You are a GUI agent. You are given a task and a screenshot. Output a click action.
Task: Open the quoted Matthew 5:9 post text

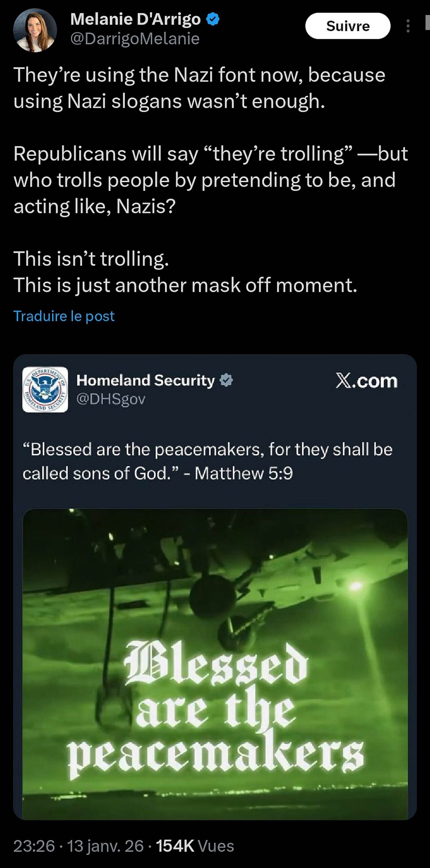click(207, 461)
